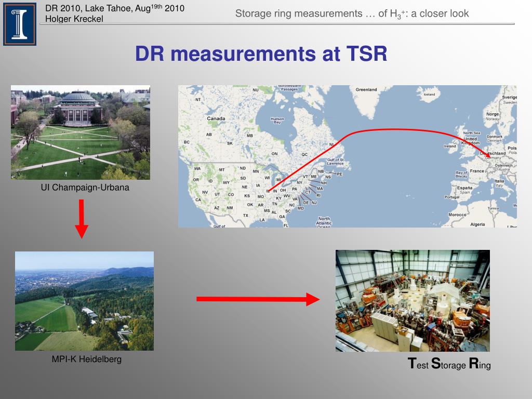Click the 'España' label on the map

(x=464, y=188)
